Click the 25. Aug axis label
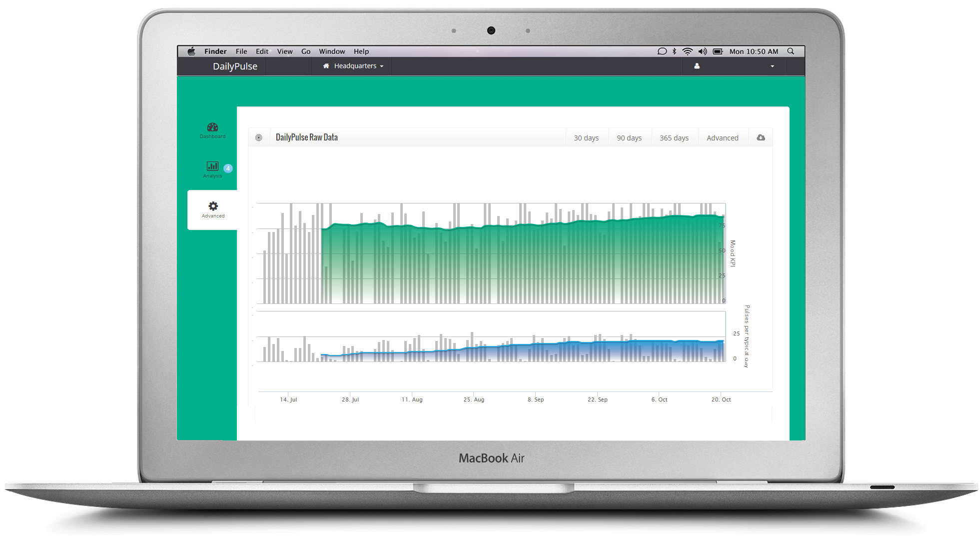The image size is (980, 558). [x=474, y=399]
